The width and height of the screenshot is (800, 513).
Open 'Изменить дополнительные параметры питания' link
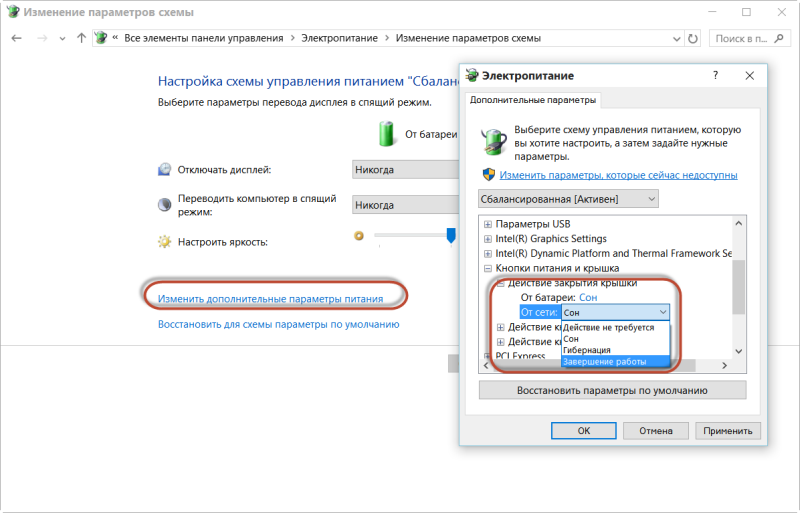(270, 299)
